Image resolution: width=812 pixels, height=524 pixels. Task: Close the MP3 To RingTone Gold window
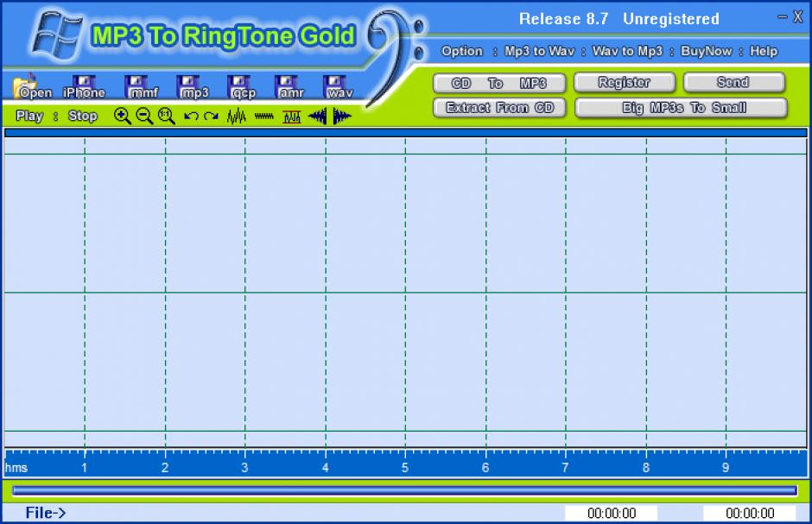[x=798, y=17]
